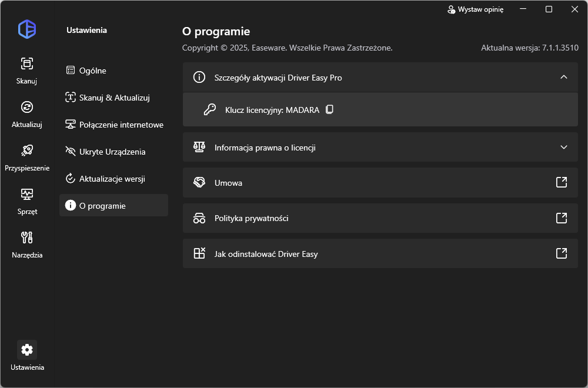The image size is (588, 388).
Task: Click the Aktualna wersja: 7.1.1.3510 text
Action: point(530,48)
